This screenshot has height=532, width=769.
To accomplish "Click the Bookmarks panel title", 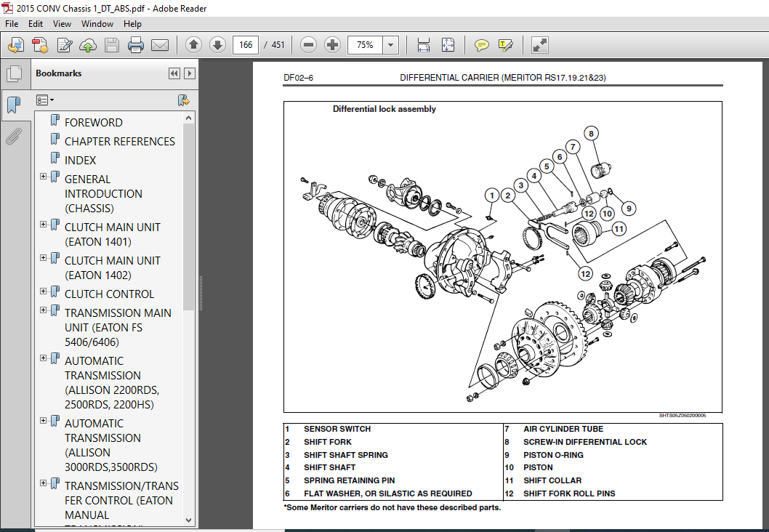I will [x=58, y=73].
